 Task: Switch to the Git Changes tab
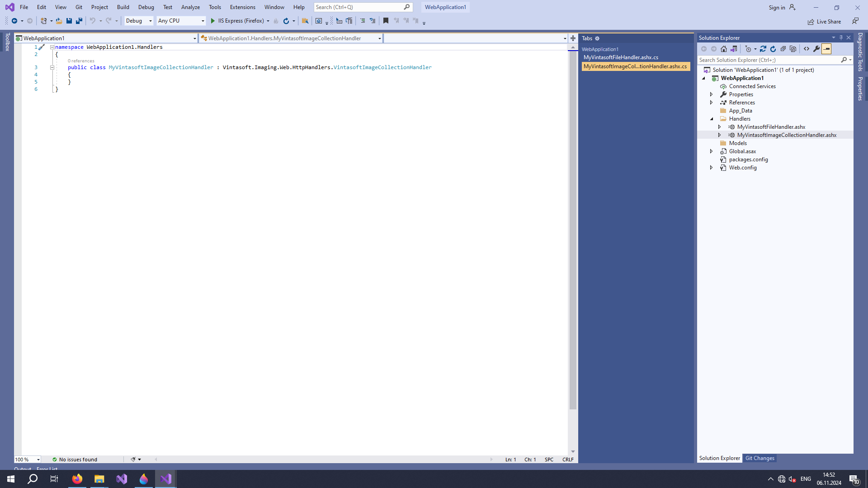click(760, 458)
